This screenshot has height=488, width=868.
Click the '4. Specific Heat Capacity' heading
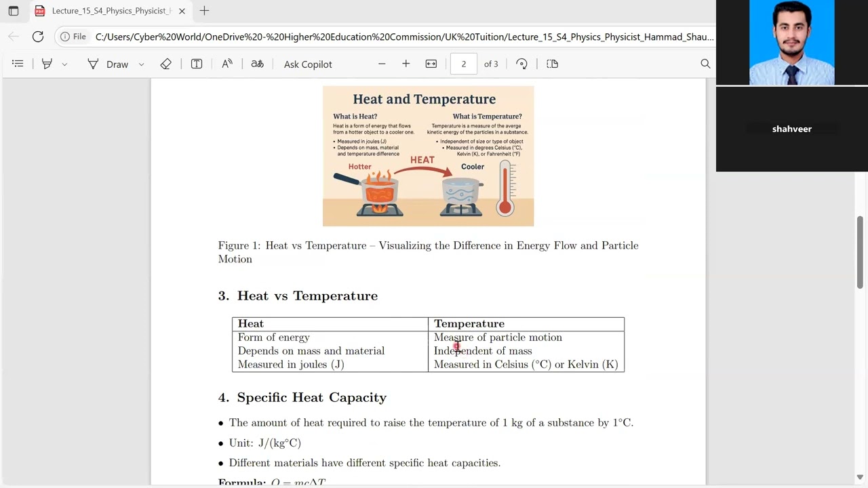(302, 397)
